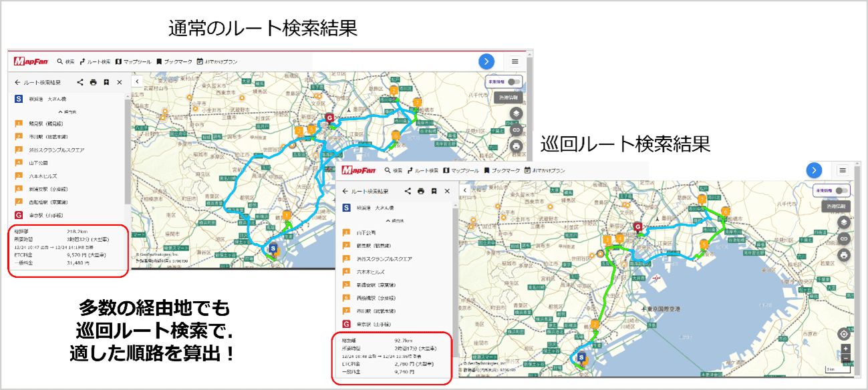Zoom in with the plus control on the map
This screenshot has height=390, width=868.
point(845,349)
